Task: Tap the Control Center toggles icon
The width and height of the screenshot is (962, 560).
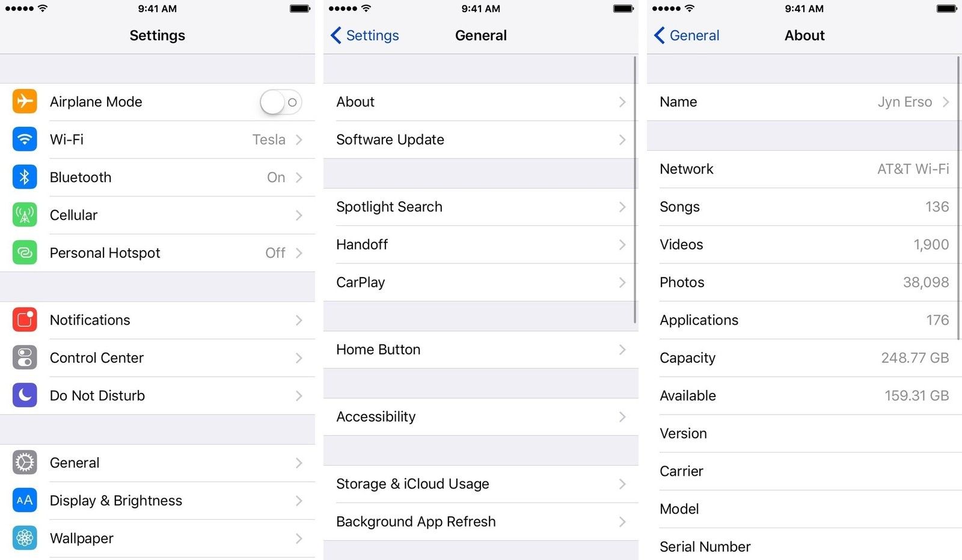Action: [25, 358]
